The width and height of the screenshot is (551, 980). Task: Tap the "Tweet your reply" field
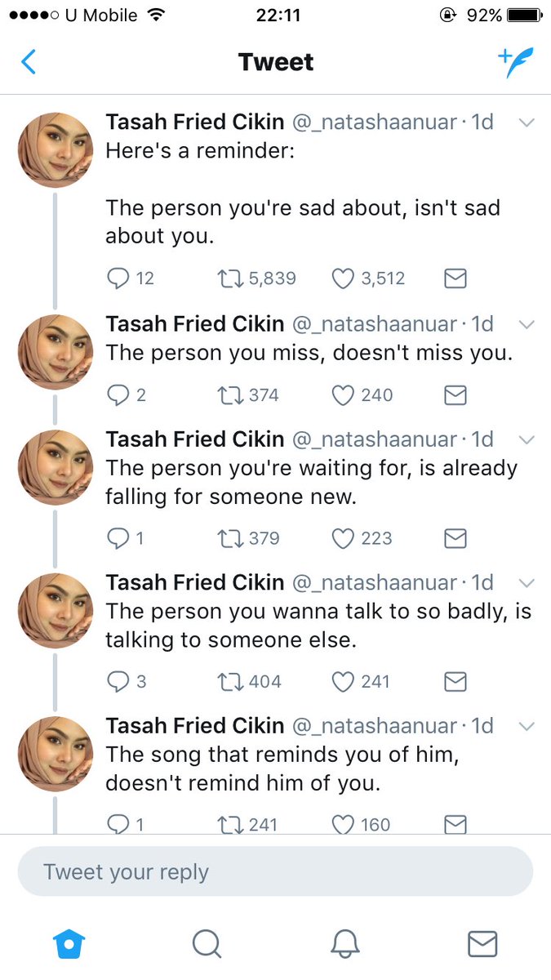click(275, 872)
